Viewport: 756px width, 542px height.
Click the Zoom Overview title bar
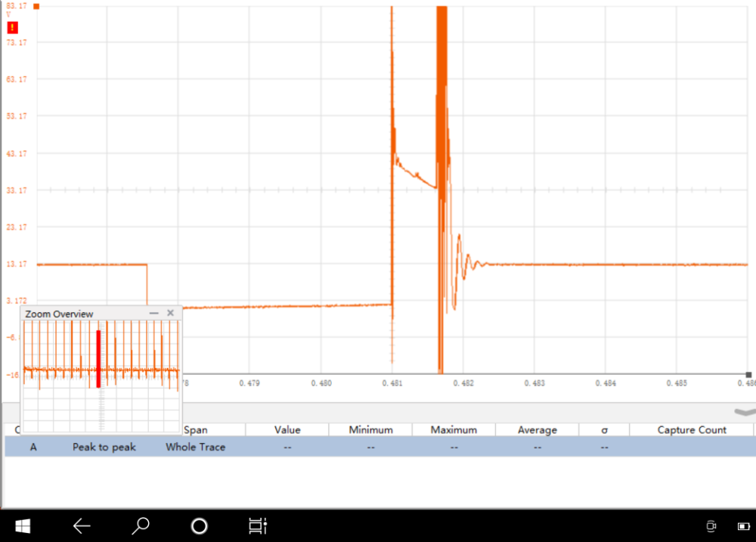[x=83, y=313]
